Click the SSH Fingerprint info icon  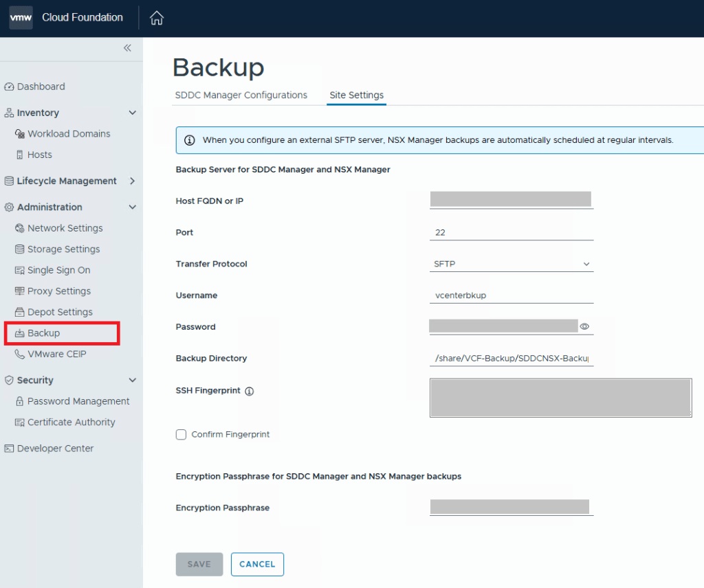tap(250, 391)
